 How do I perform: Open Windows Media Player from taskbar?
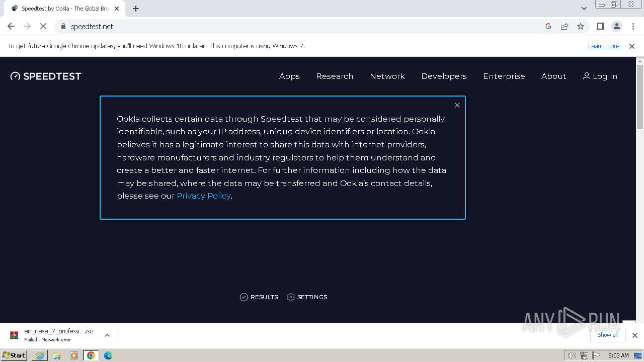pyautogui.click(x=74, y=355)
